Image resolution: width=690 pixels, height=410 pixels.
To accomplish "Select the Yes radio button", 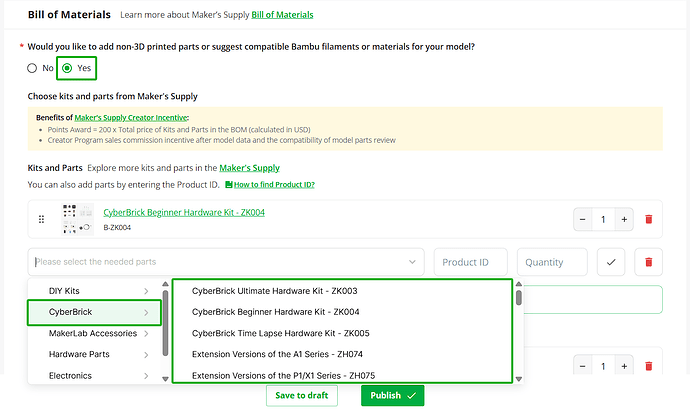I will coord(67,68).
